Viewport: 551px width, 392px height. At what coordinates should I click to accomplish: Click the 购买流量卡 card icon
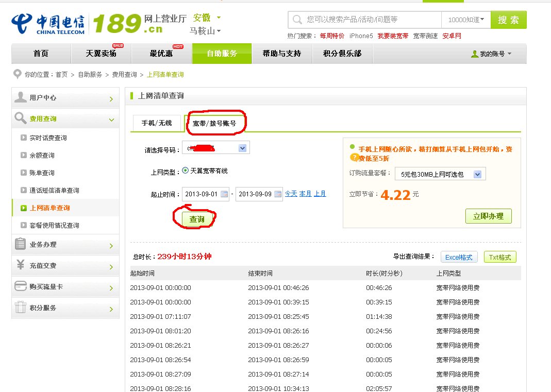coord(21,286)
